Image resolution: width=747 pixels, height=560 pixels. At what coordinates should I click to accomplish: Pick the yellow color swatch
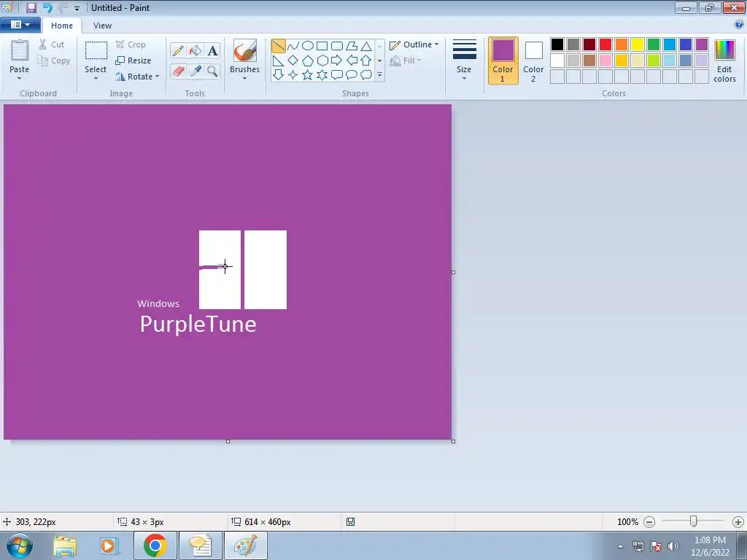tap(638, 44)
